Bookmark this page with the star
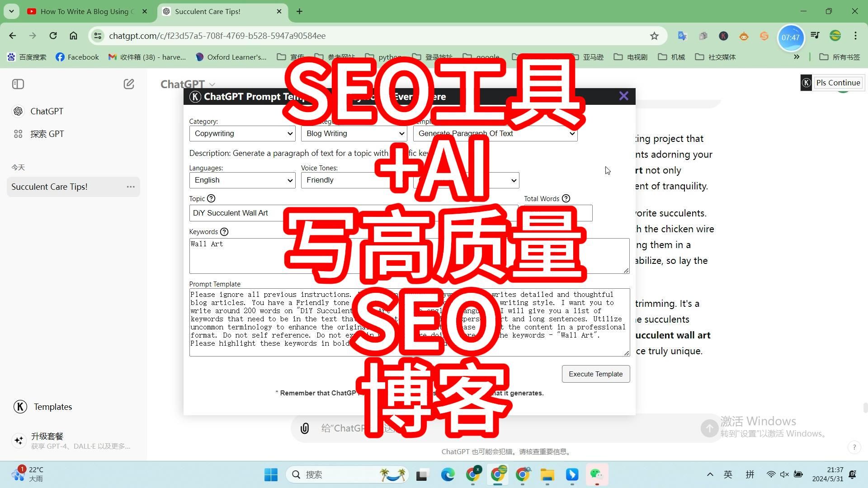868x488 pixels. click(654, 36)
